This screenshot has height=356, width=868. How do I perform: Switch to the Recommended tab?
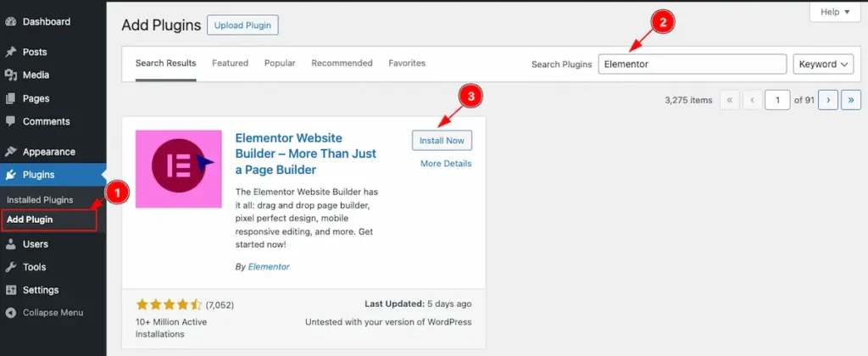[342, 64]
